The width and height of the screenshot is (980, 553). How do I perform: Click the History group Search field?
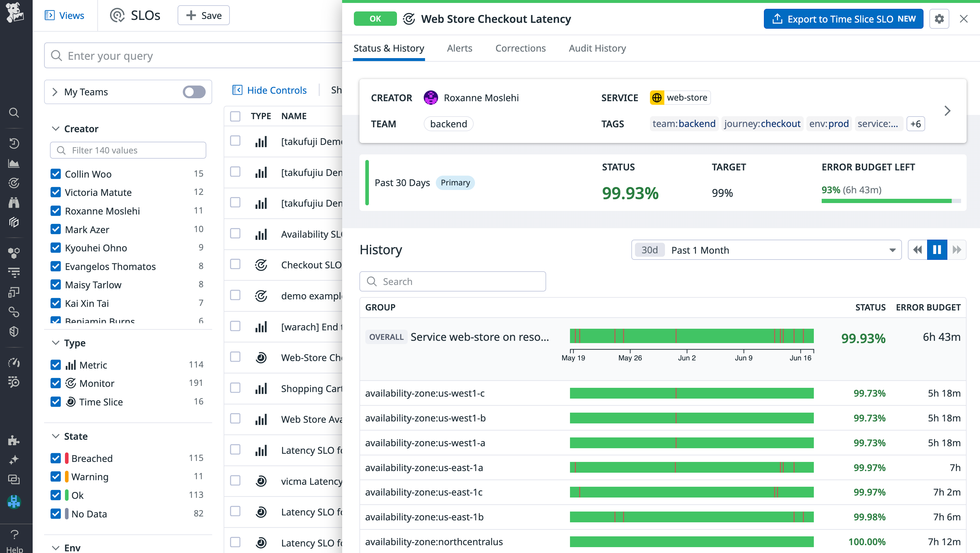pyautogui.click(x=452, y=281)
